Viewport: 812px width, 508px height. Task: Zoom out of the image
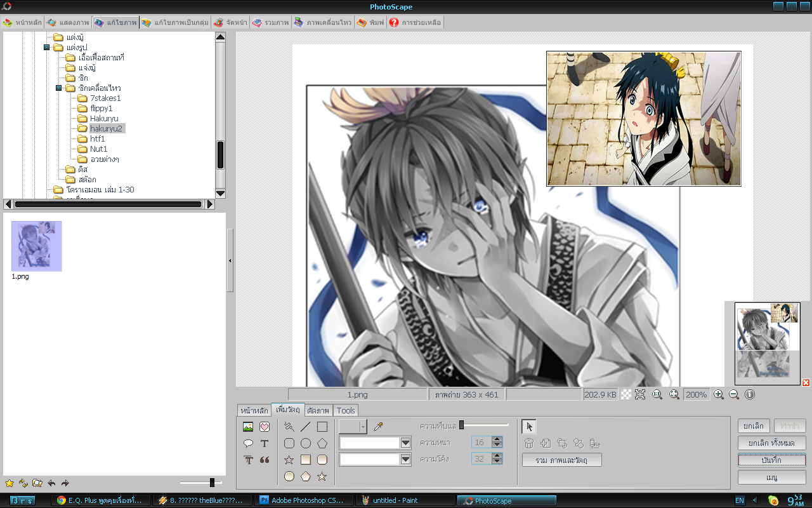click(x=734, y=394)
